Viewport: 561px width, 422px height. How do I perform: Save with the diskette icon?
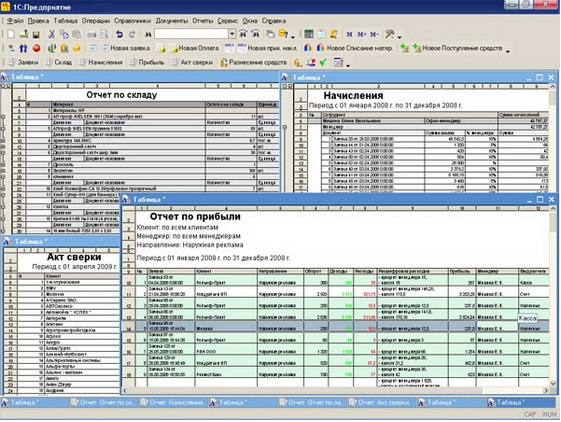click(36, 35)
